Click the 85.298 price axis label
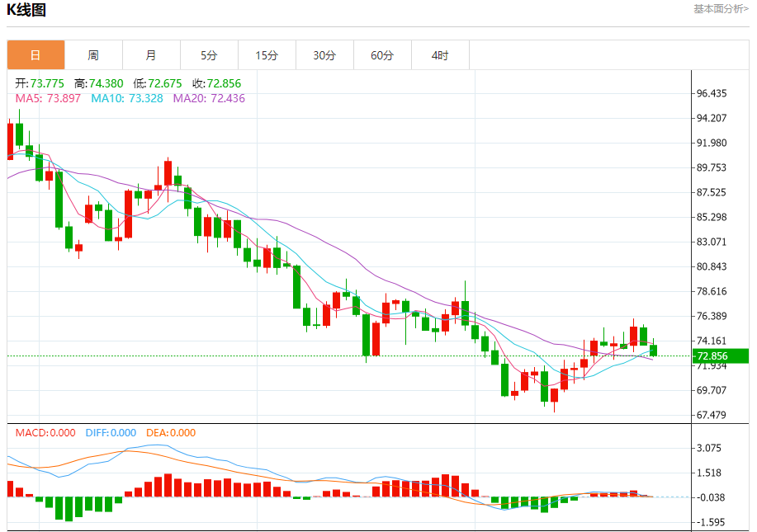 (712, 217)
